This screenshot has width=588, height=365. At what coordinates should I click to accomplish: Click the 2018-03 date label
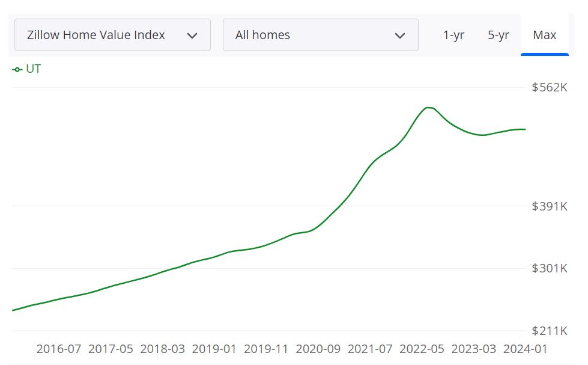(x=162, y=349)
